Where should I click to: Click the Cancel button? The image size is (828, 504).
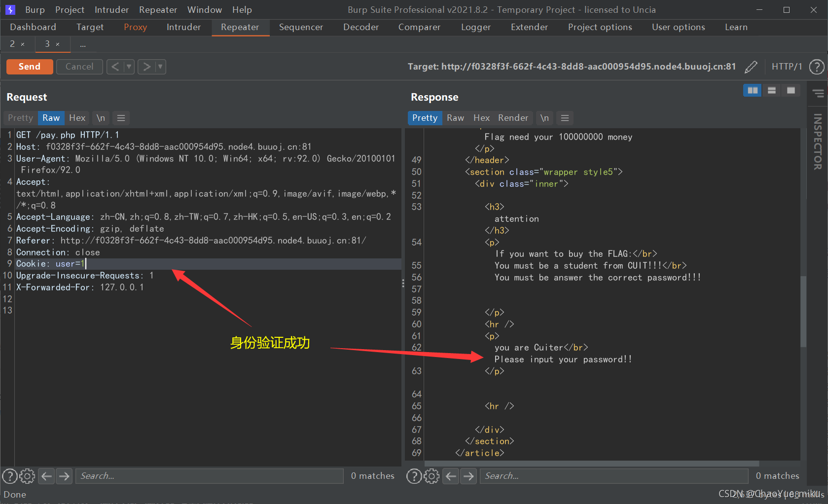pos(79,67)
